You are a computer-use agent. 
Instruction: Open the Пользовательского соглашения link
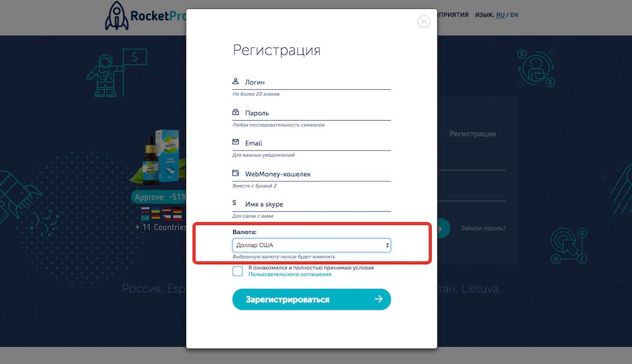(x=289, y=275)
